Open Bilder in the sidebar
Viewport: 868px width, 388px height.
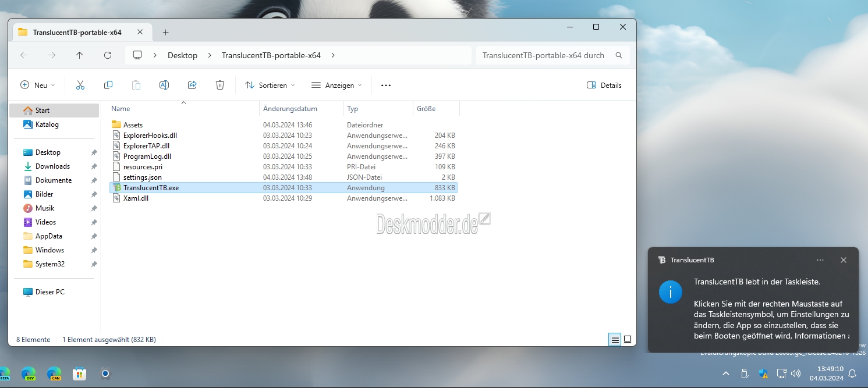point(54,194)
